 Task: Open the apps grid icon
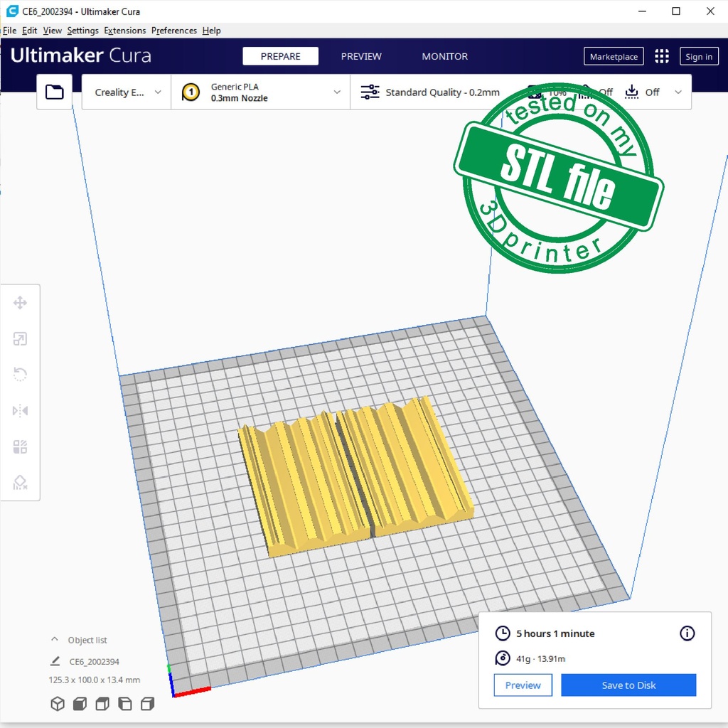point(662,57)
